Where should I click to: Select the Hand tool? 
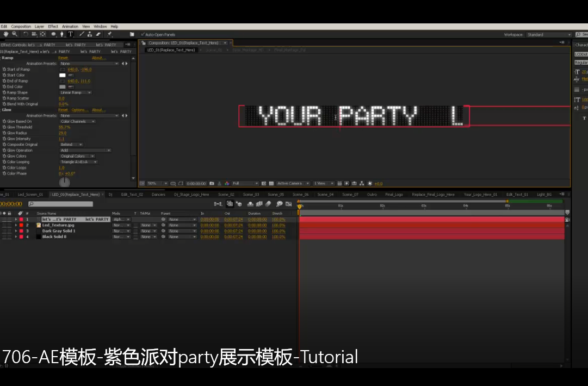[x=6, y=34]
